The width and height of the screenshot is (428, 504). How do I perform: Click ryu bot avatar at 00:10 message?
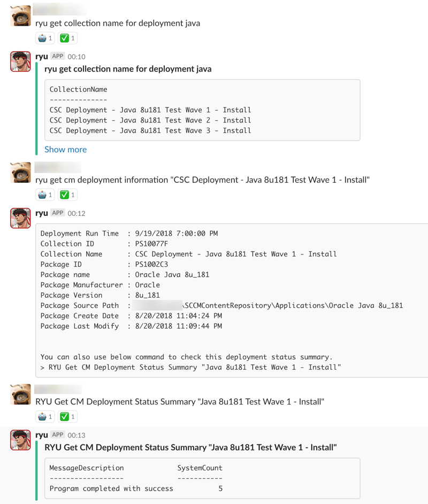pos(20,61)
